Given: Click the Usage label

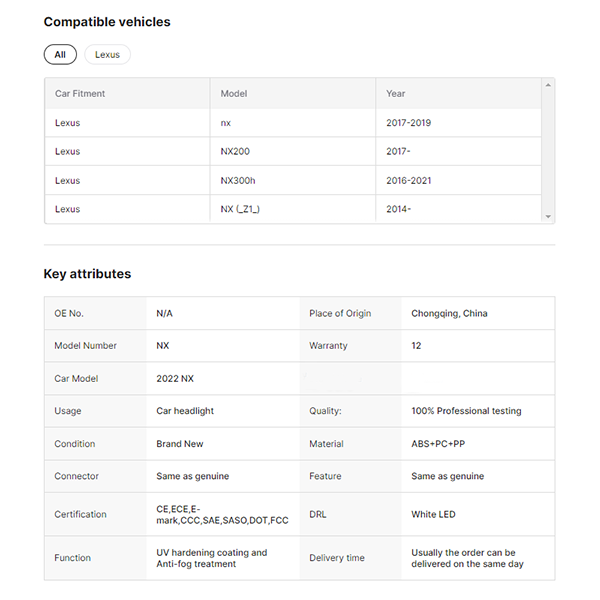Looking at the screenshot, I should point(68,411).
